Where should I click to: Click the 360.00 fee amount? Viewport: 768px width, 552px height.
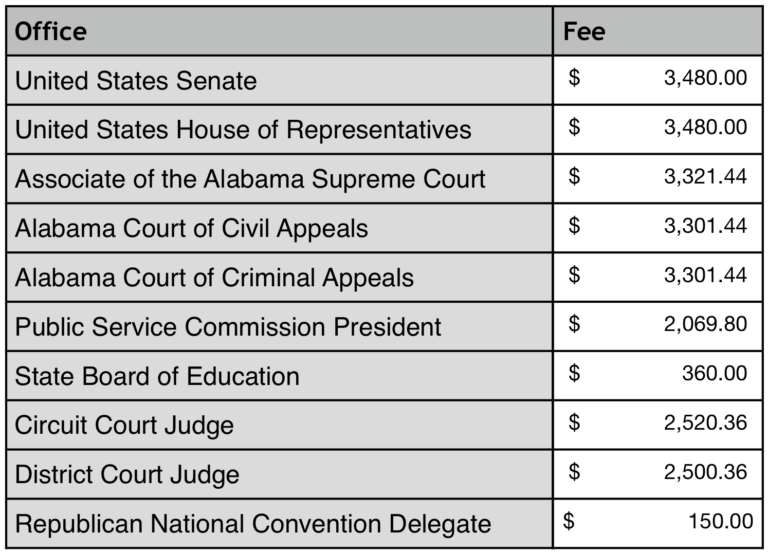click(716, 374)
